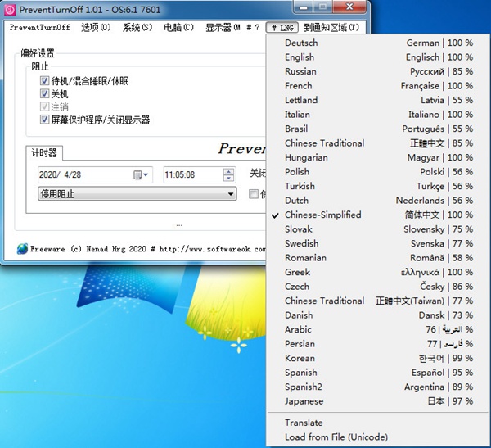Choose Chinese Traditional 85 % entry
The height and width of the screenshot is (448, 491).
pos(379,143)
